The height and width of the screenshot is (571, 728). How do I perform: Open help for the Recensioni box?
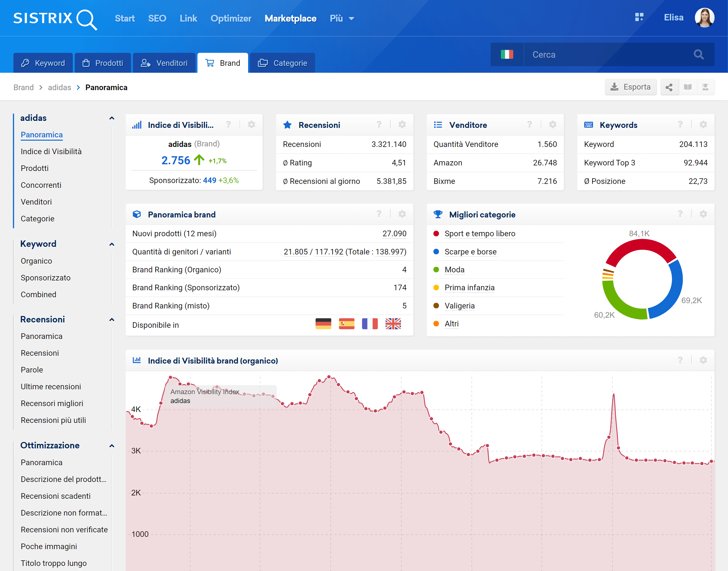(379, 125)
